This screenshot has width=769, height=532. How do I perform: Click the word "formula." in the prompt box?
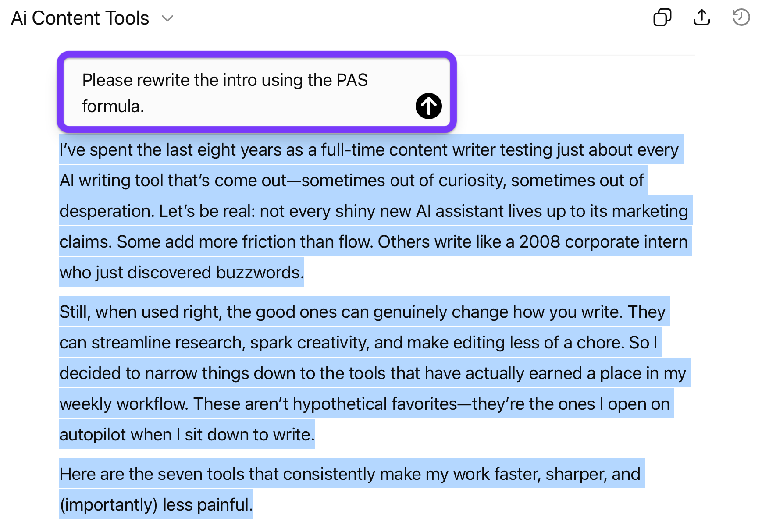coord(113,106)
